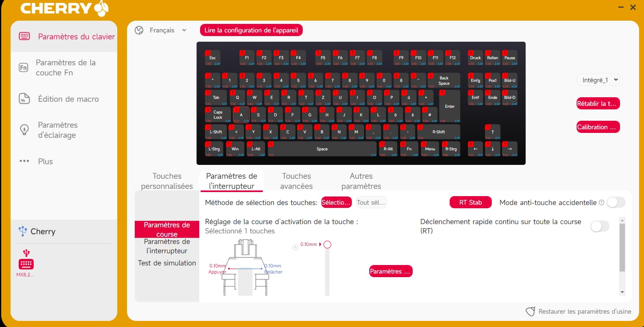Toggle Mode anti-touche accidentelle switch
The width and height of the screenshot is (644, 327).
[616, 203]
